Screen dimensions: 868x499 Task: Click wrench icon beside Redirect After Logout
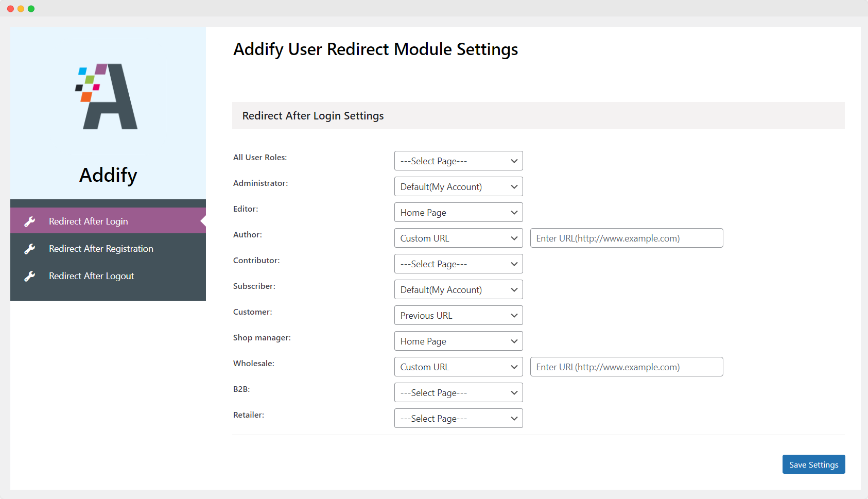[x=30, y=276]
